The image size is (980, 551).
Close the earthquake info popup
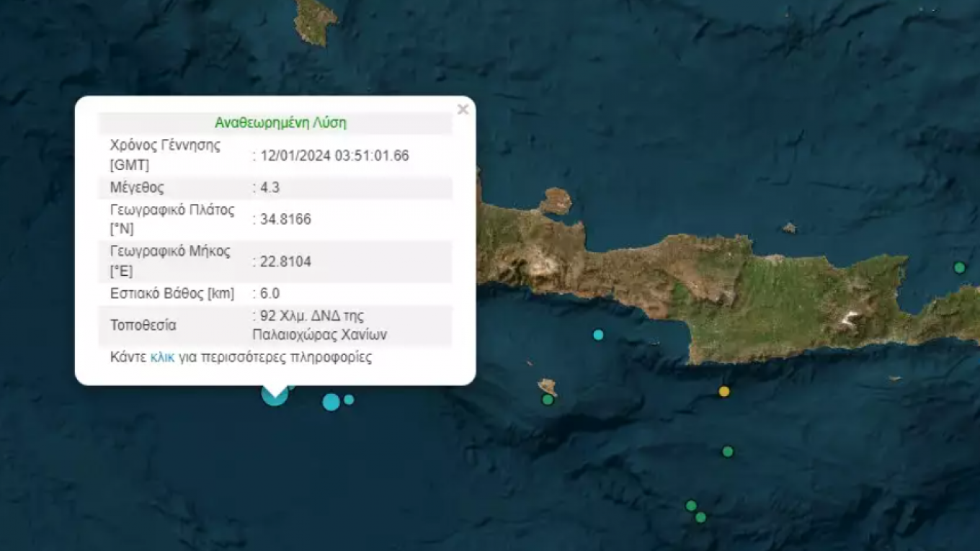tap(463, 109)
